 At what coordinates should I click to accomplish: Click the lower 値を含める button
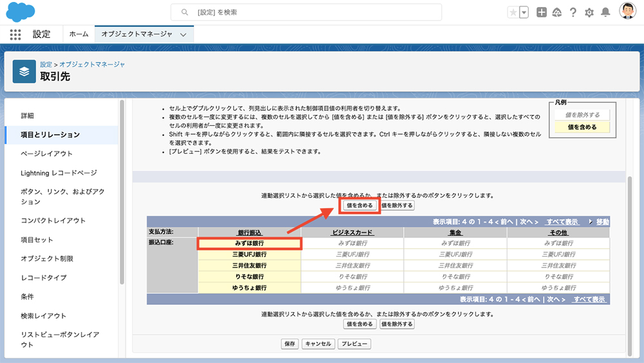pyautogui.click(x=360, y=324)
